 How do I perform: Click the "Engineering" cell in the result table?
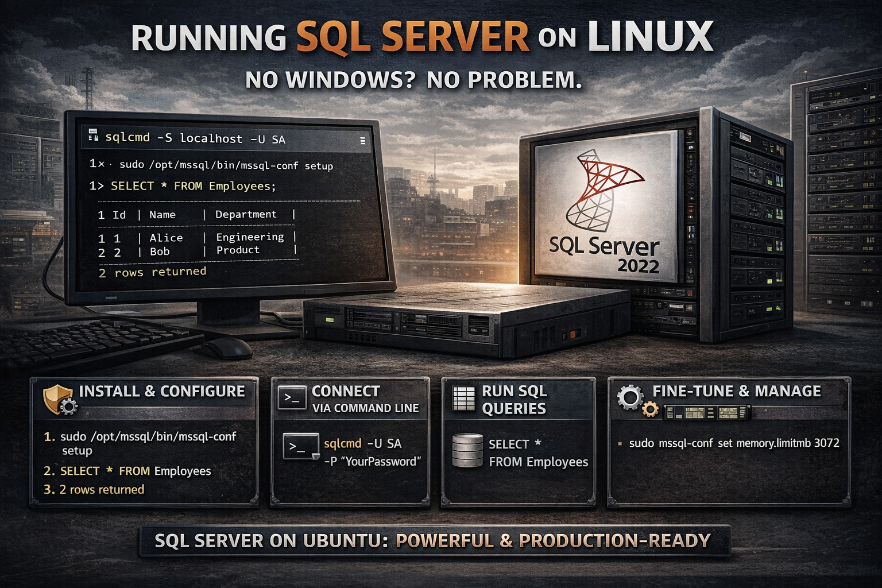(x=250, y=237)
